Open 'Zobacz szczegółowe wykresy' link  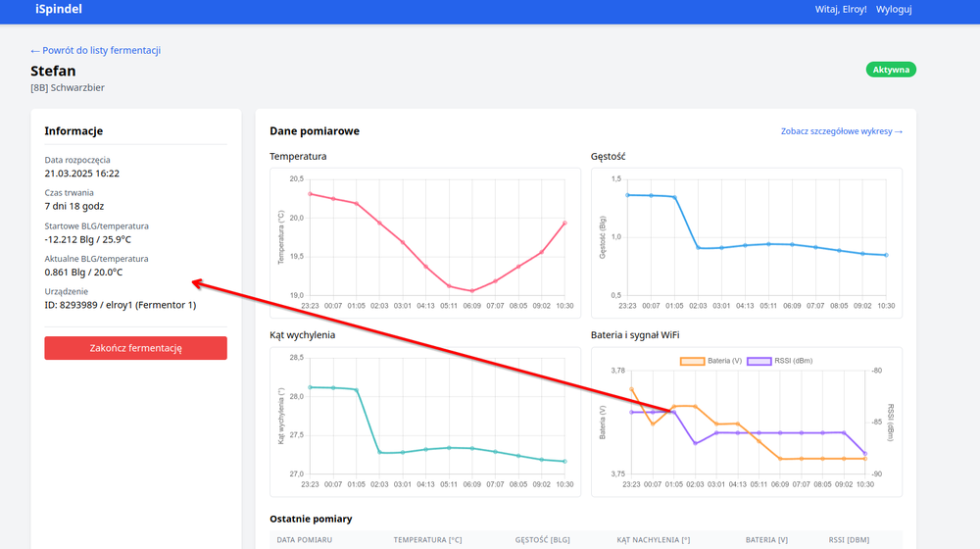pyautogui.click(x=841, y=130)
